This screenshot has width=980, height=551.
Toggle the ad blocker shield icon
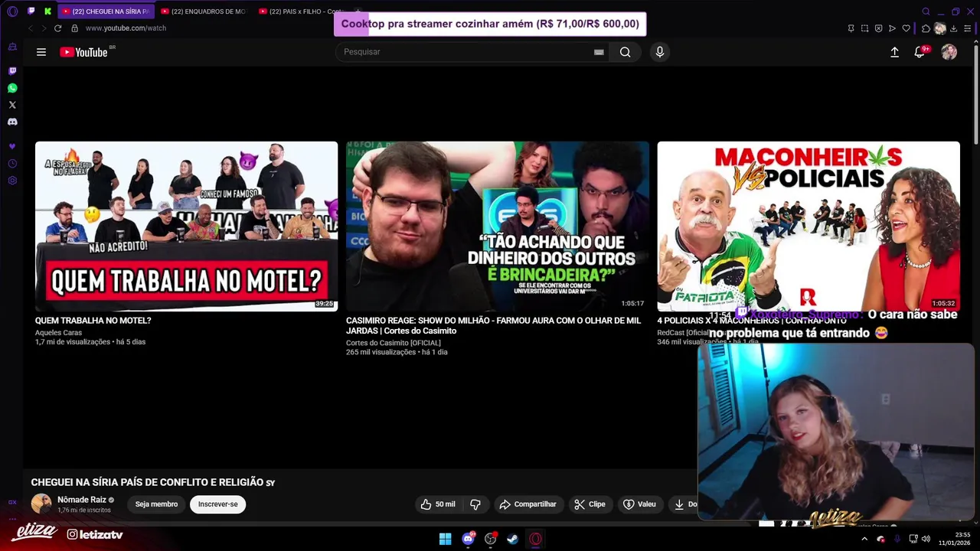tap(878, 28)
